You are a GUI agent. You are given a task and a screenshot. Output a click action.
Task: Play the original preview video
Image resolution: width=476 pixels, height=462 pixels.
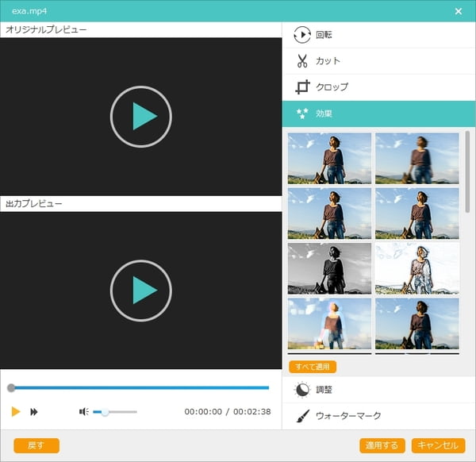click(141, 117)
